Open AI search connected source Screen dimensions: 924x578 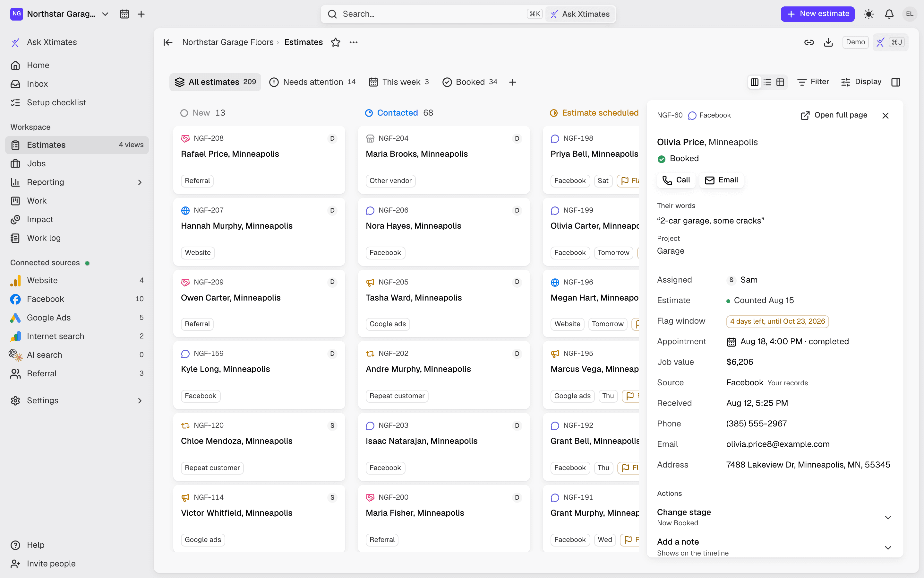(77, 355)
